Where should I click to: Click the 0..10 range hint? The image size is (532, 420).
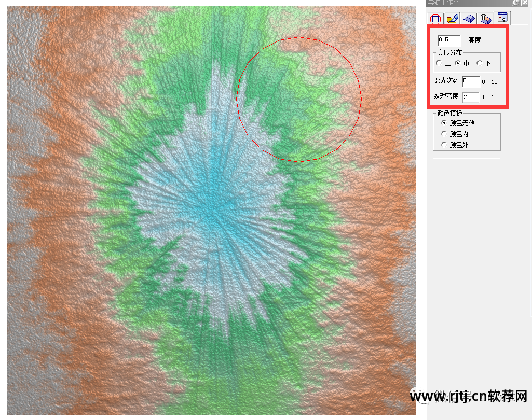(489, 82)
